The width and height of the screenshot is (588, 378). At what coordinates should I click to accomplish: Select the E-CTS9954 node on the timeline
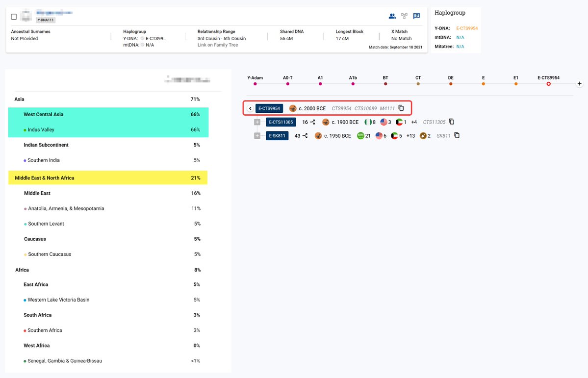click(549, 84)
